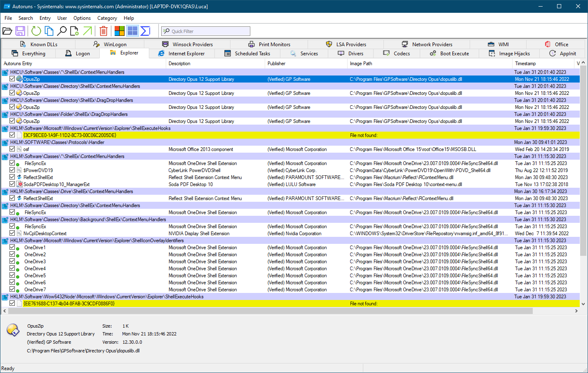Select the CyberLink PowerDVDShell description cell
The image size is (588, 373).
click(x=194, y=170)
